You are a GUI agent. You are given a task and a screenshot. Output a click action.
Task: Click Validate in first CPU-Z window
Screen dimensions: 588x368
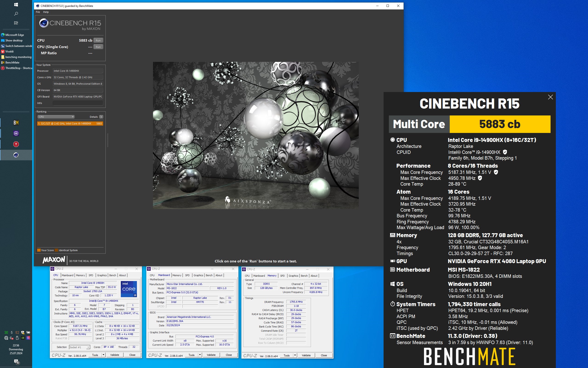(115, 355)
